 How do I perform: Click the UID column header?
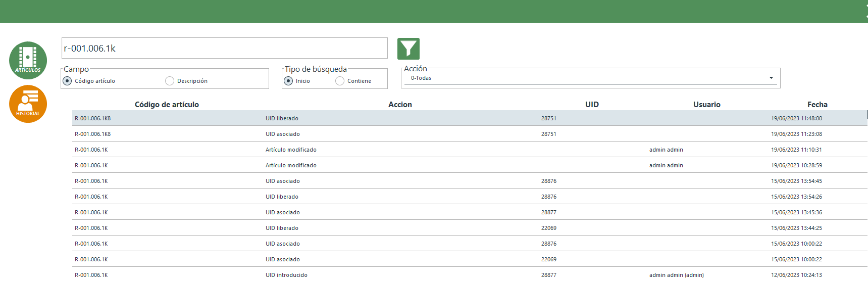click(x=592, y=105)
